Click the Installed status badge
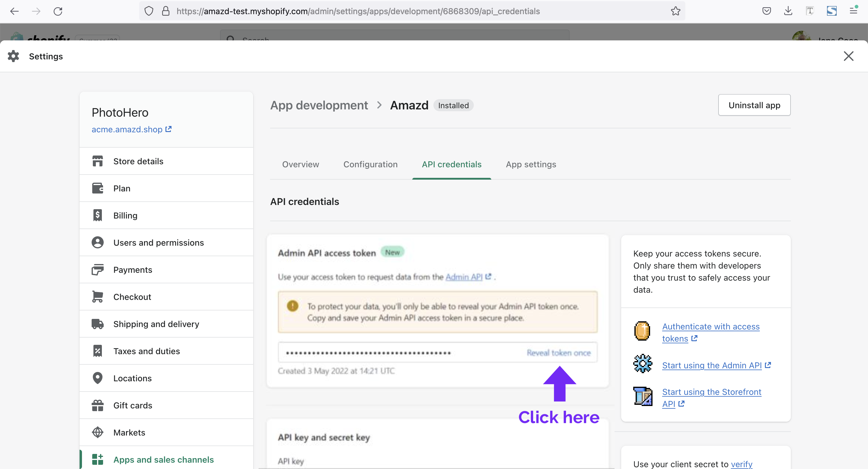 click(453, 105)
